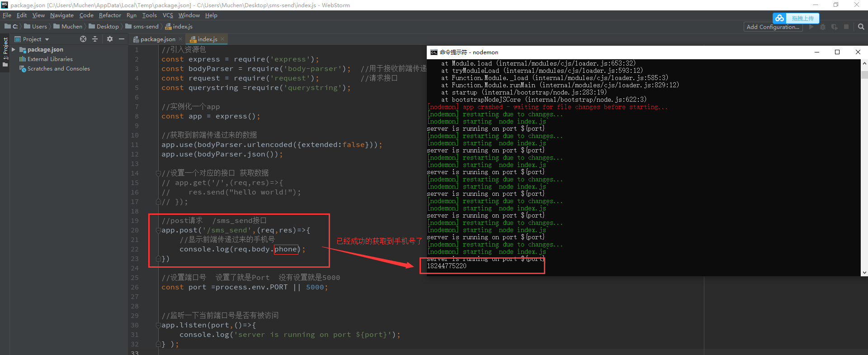Click the Debug bug icon
The height and width of the screenshot is (355, 868).
(x=823, y=27)
